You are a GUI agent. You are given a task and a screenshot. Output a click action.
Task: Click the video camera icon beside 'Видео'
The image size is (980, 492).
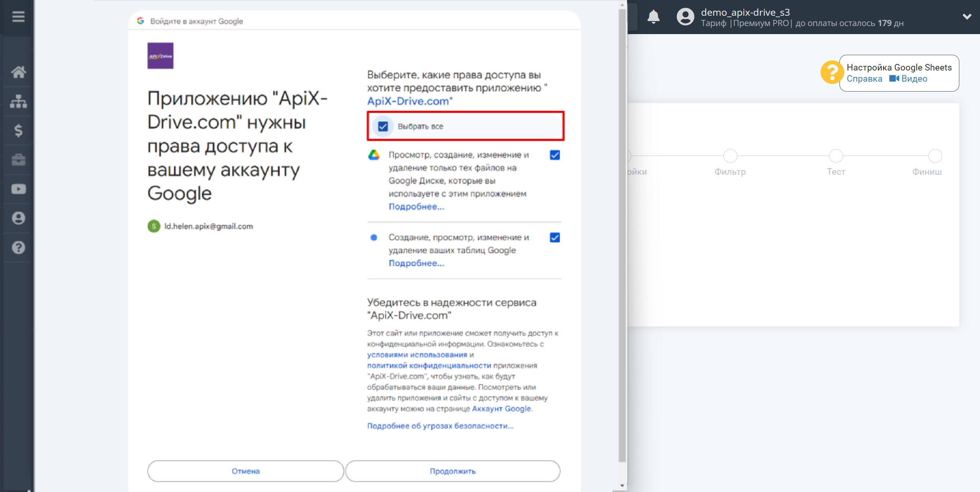click(x=894, y=79)
